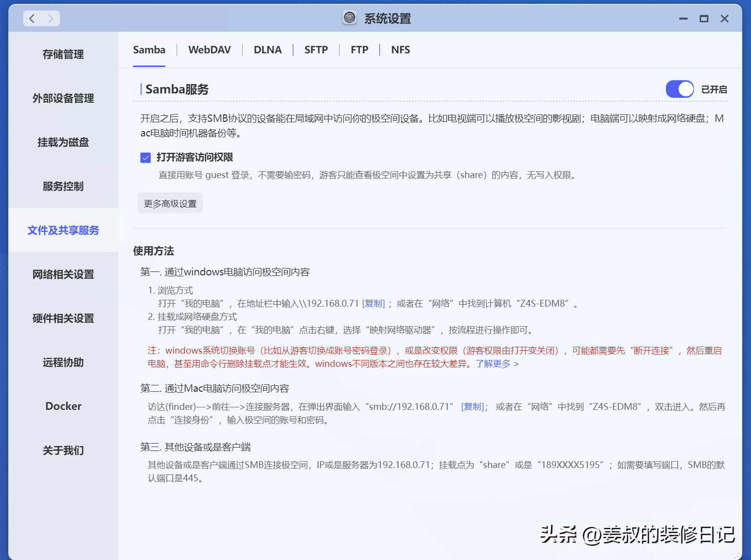Click the back arrow navigation icon
751x560 pixels.
coord(32,19)
